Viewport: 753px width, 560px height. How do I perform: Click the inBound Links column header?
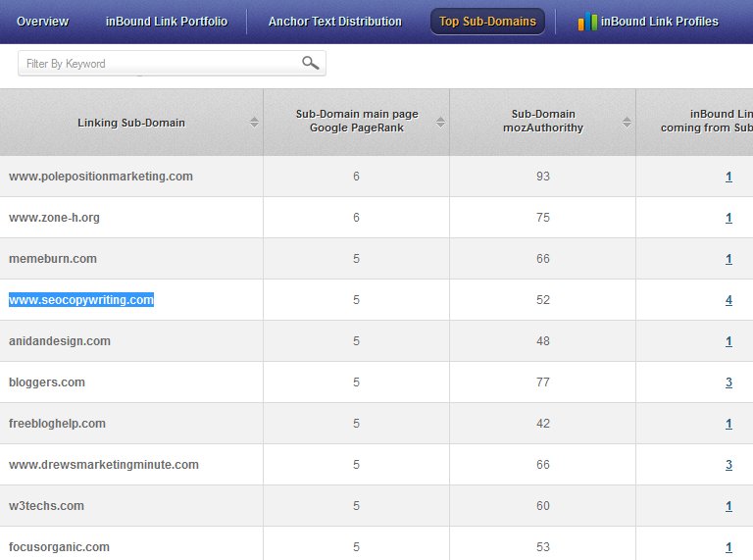pos(706,122)
